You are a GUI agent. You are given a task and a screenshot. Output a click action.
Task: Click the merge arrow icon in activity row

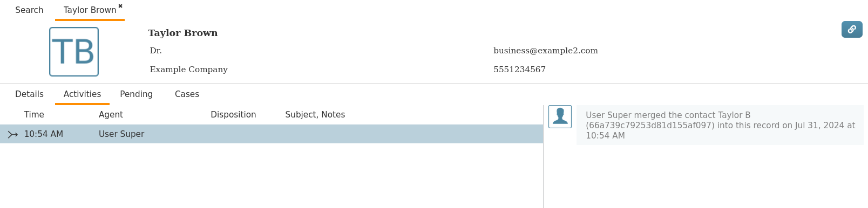pos(13,135)
